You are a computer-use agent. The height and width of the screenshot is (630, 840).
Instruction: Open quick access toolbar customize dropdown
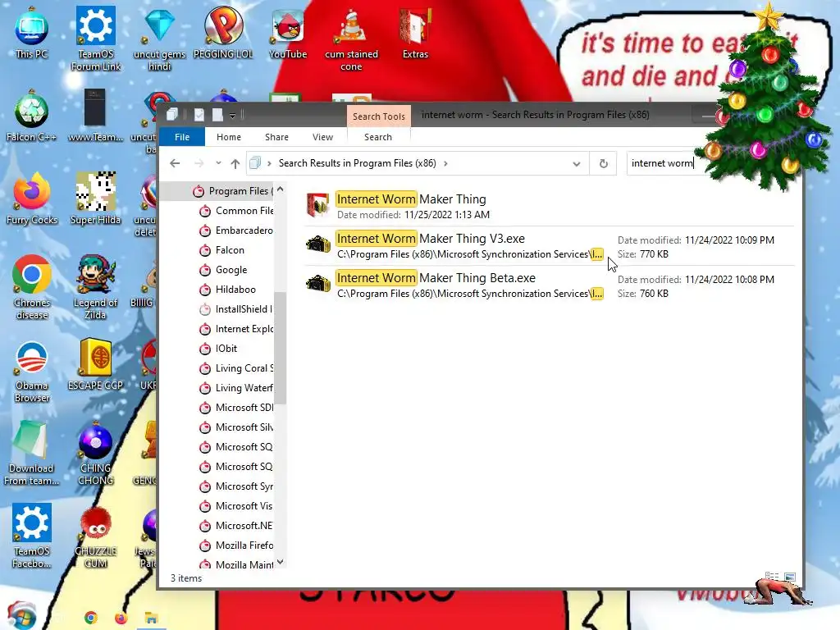point(232,116)
